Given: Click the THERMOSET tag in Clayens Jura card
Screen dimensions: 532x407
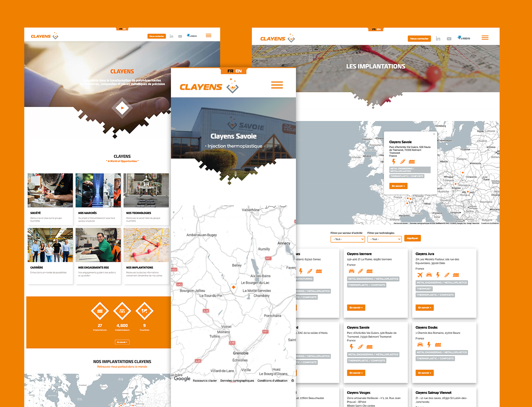Looking at the screenshot, I should [x=424, y=289].
